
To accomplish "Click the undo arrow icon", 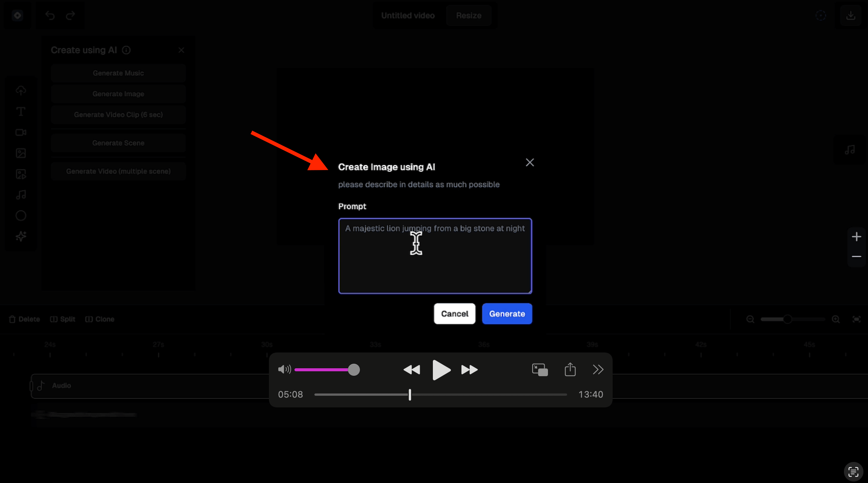I will (50, 15).
